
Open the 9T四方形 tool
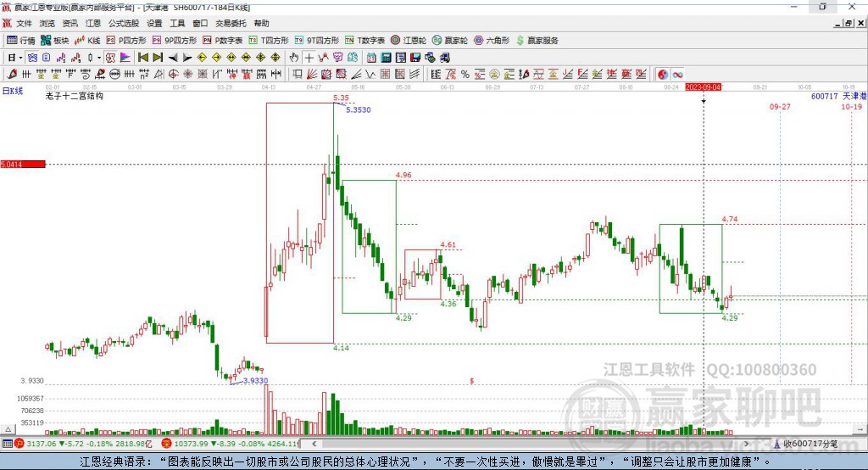(x=317, y=41)
